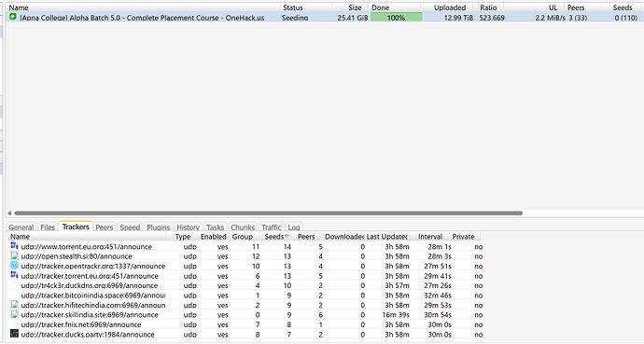The height and width of the screenshot is (344, 644).
Task: Click the 32m 46s interval value
Action: pyautogui.click(x=438, y=296)
